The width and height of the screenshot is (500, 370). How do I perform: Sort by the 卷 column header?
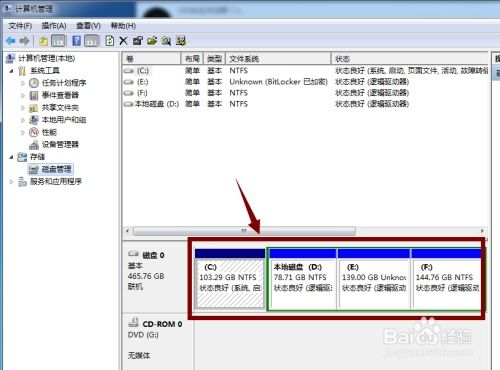tap(152, 59)
